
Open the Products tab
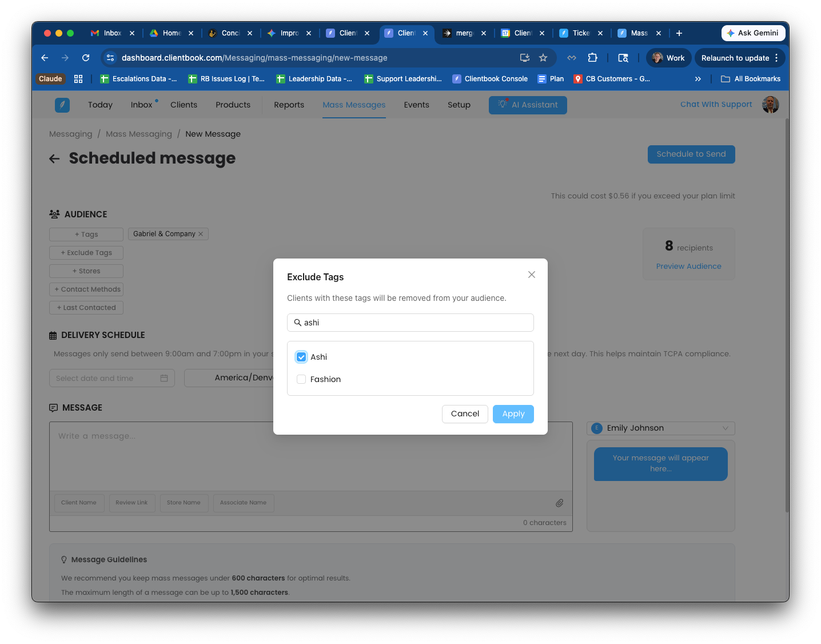[233, 105]
